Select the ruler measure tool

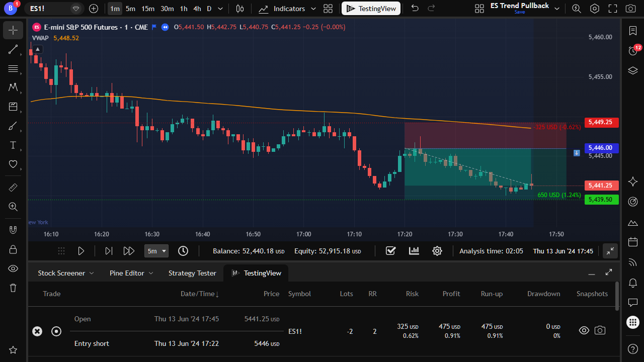[13, 187]
